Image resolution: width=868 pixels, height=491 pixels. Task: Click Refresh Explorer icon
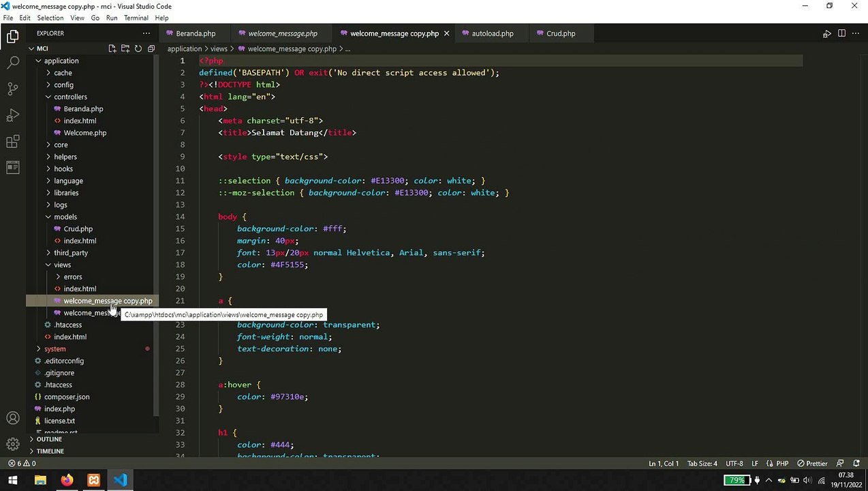(x=138, y=48)
